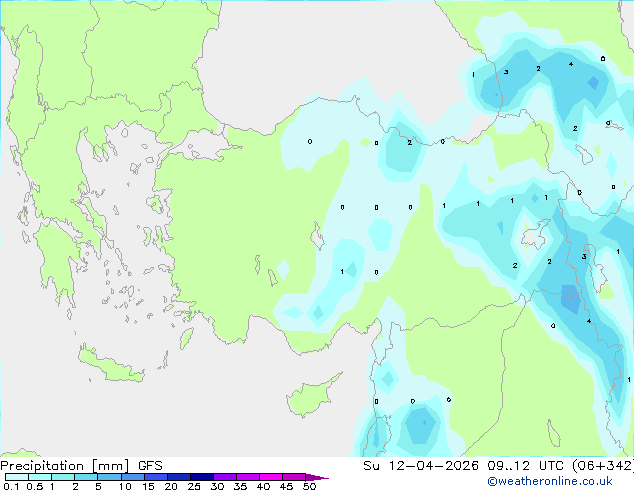Select the 2–5 mm legend swatch
This screenshot has height=490, width=634.
click(x=86, y=477)
